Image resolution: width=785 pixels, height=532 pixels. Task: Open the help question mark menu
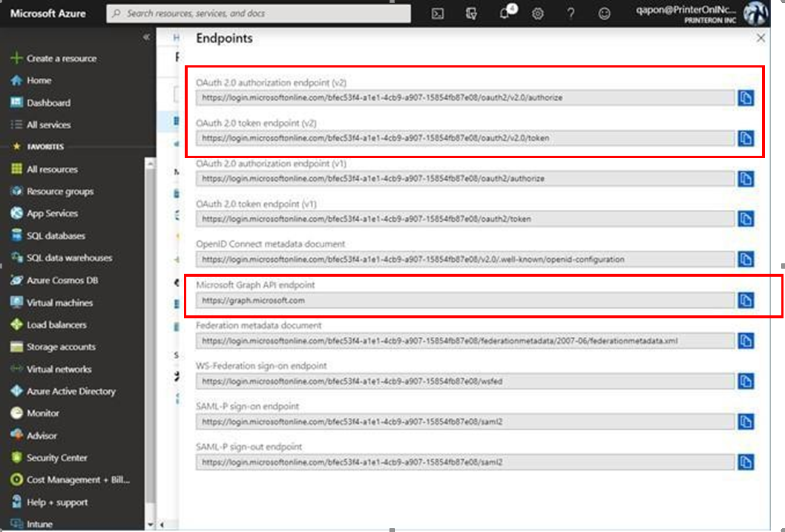[x=571, y=13]
